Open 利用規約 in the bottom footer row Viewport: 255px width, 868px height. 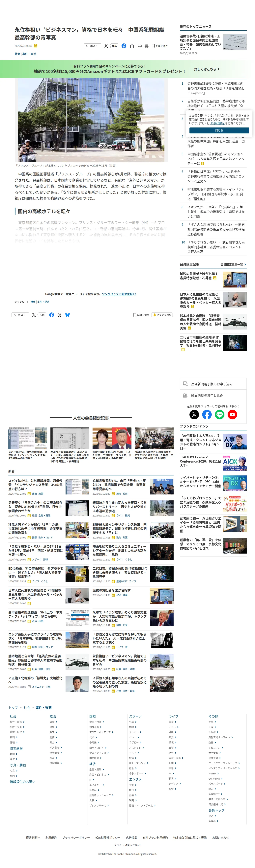[x=51, y=838]
